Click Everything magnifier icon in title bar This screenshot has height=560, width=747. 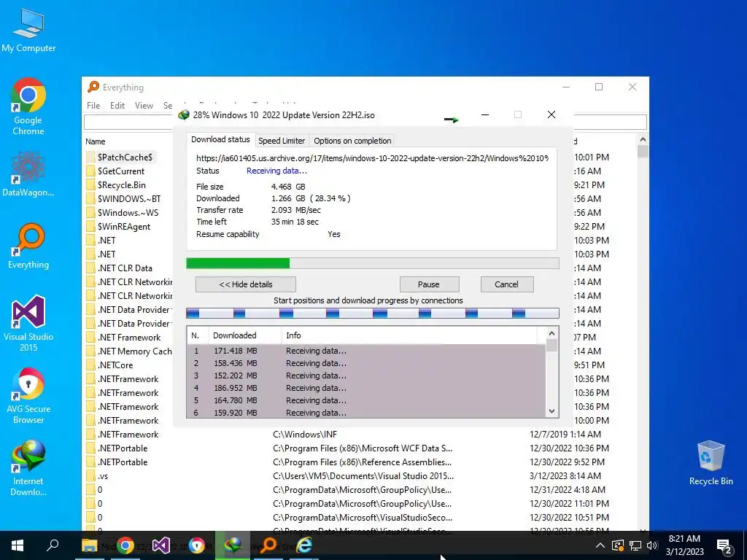pos(93,87)
